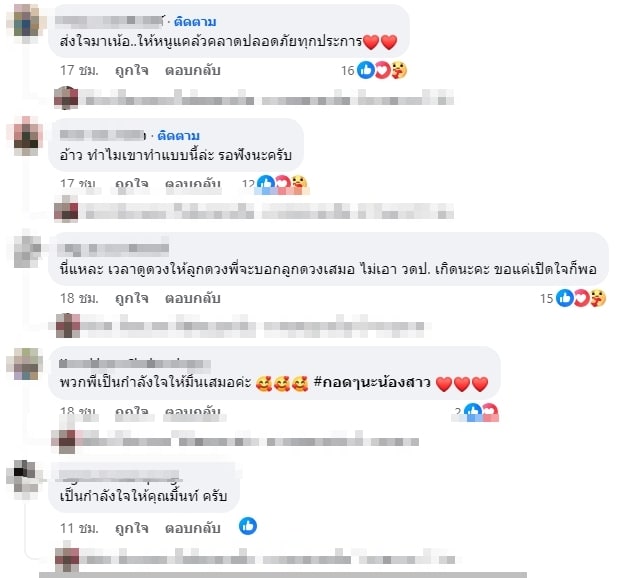
Task: Click ถูกใจ under the first comment
Action: point(132,70)
